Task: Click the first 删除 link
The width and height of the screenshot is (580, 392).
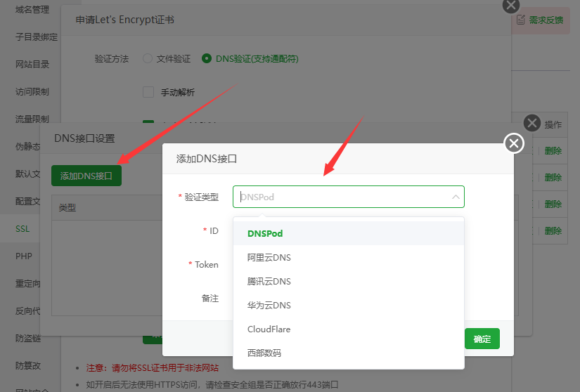Action: tap(553, 151)
